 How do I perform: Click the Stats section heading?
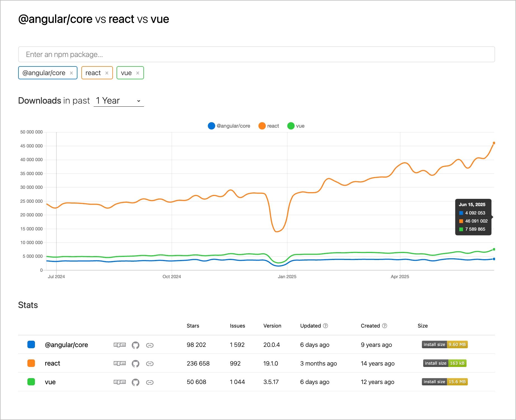click(28, 305)
